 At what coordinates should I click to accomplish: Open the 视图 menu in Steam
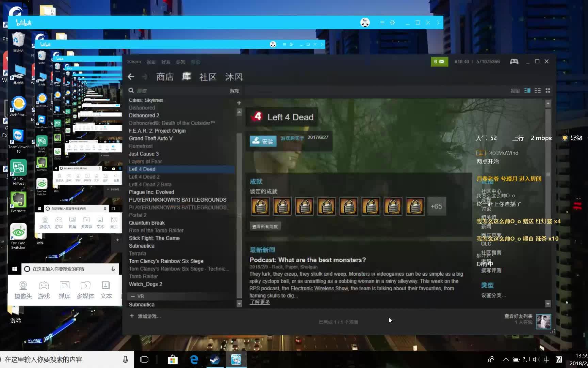click(151, 62)
